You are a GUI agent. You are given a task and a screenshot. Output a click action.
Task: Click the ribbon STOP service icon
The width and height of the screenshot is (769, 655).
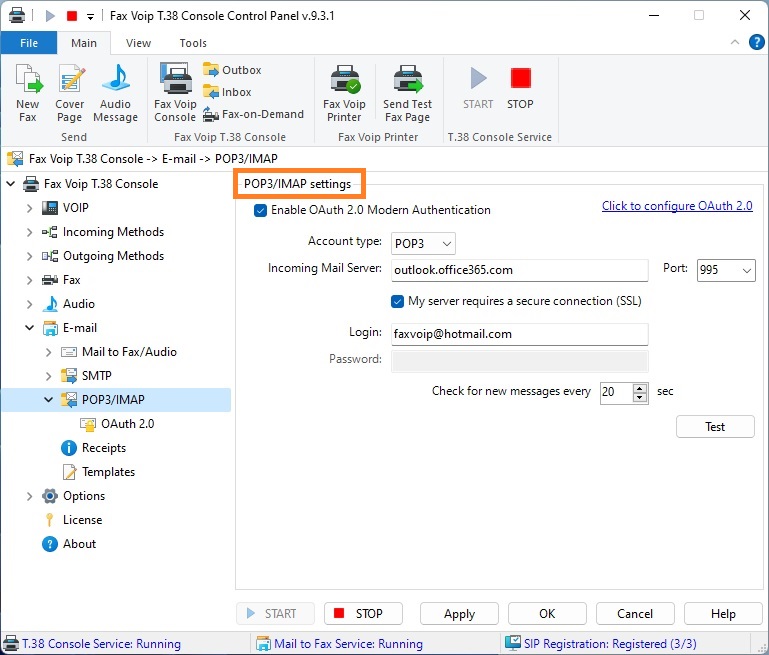[520, 78]
